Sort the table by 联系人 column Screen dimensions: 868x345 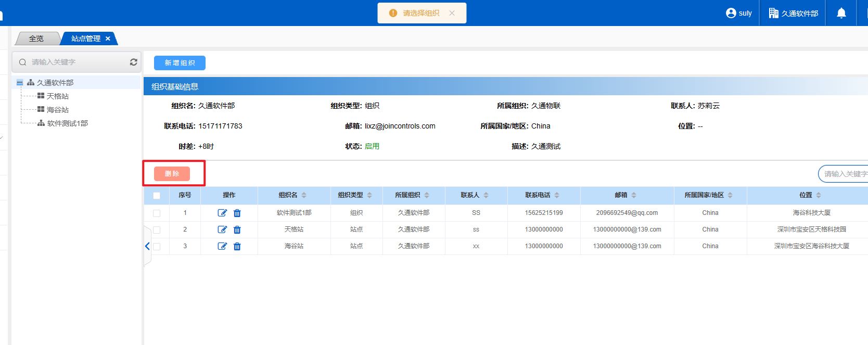coord(486,195)
